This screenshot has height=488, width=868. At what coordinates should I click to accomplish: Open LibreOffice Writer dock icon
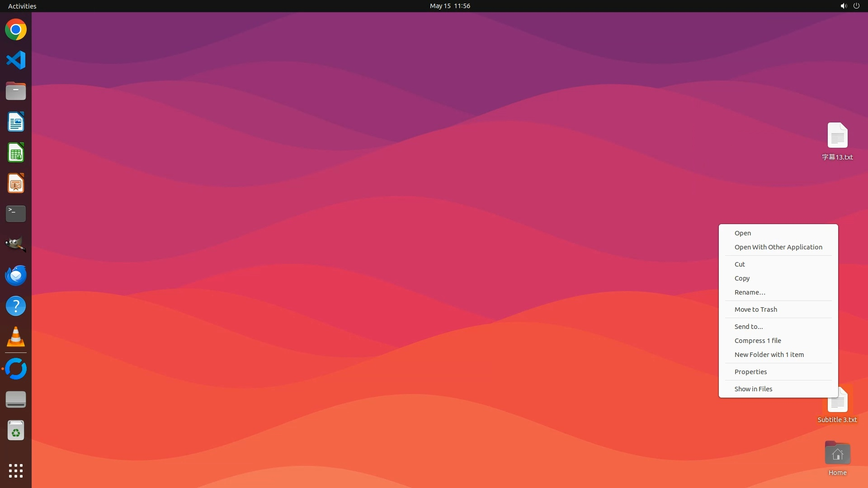16,122
